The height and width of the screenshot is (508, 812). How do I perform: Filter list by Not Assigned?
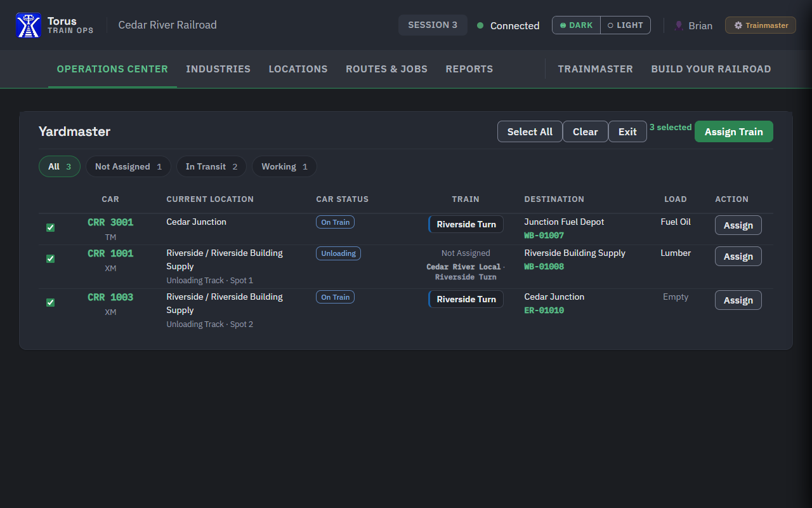pos(128,166)
